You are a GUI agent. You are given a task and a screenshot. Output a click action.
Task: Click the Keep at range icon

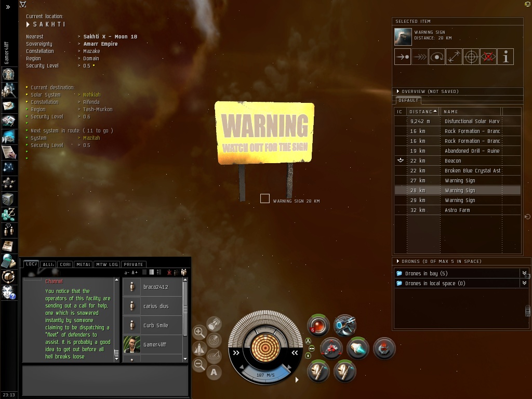pos(454,57)
